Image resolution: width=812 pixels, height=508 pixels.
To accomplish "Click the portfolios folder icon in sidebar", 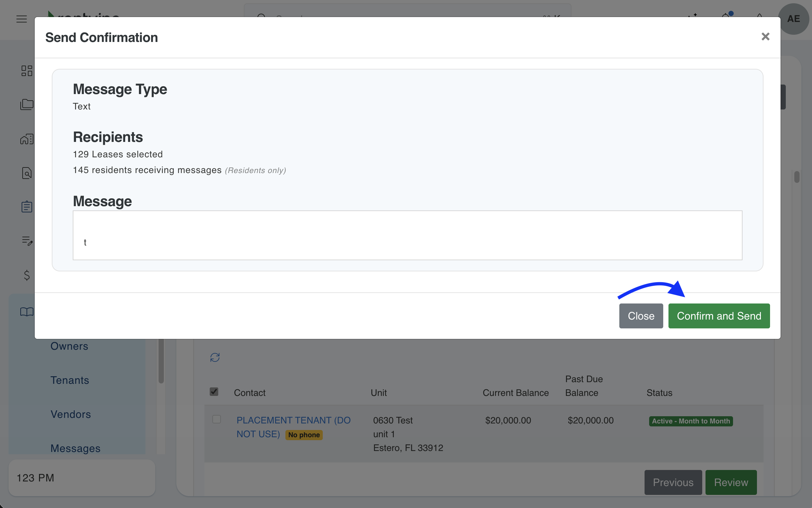I will coord(27,105).
